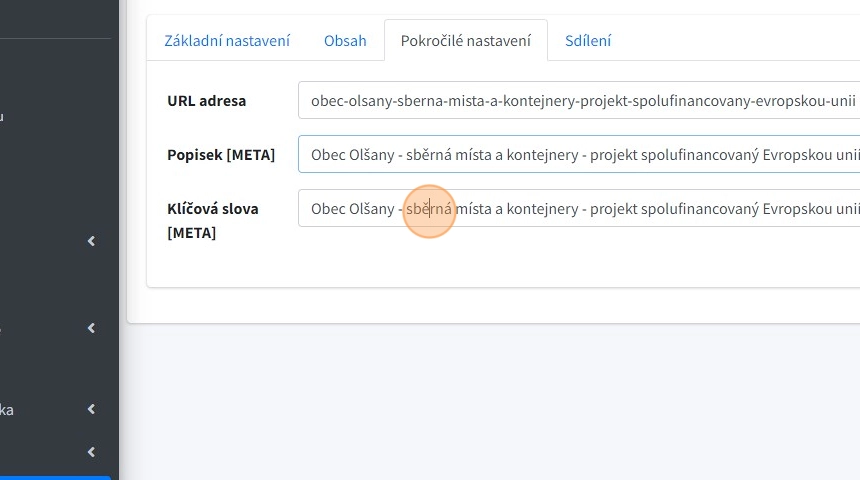Click into the URL adresa field

[580, 101]
